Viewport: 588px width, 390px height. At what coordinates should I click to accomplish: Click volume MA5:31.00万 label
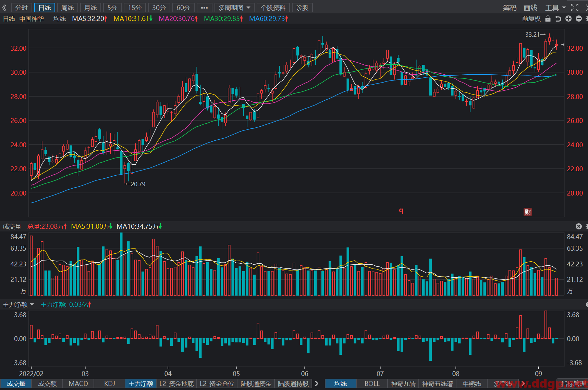(x=91, y=226)
